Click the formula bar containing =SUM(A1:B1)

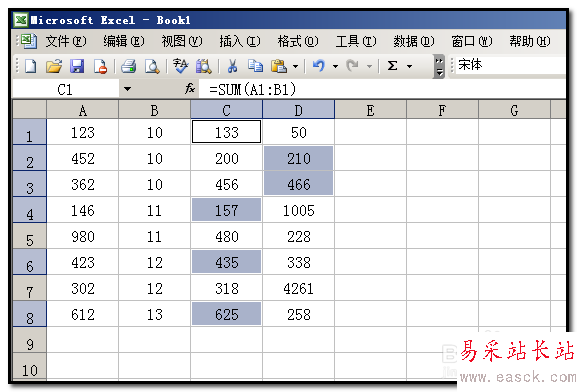[382, 89]
